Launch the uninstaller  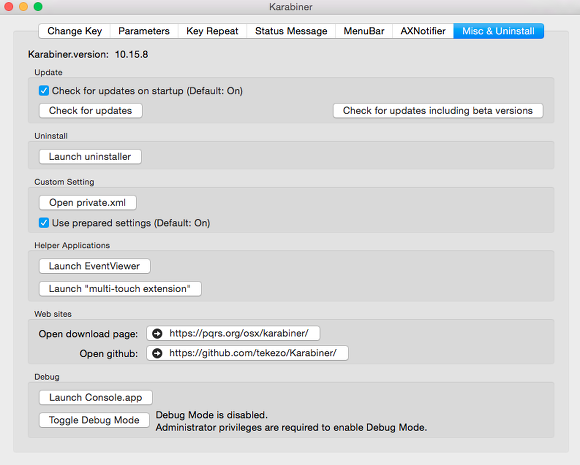coord(90,156)
